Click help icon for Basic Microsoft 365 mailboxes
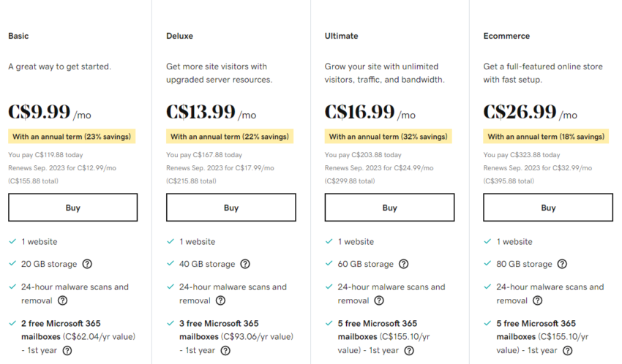Screen dimensions: 622x364 pos(67,351)
